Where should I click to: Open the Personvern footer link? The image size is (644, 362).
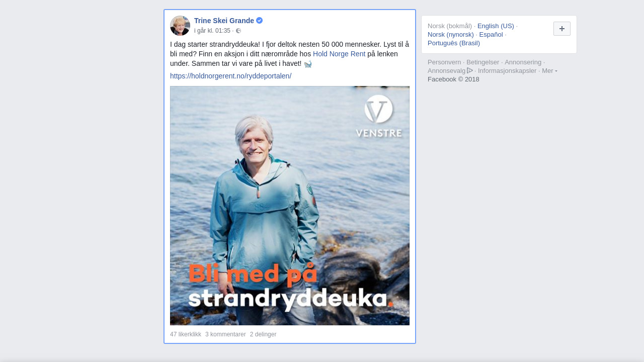[444, 62]
